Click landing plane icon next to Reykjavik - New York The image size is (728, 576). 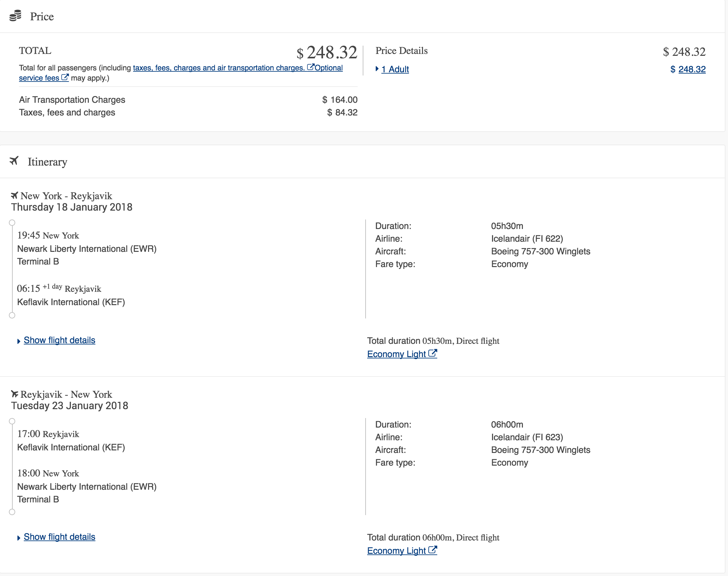15,394
